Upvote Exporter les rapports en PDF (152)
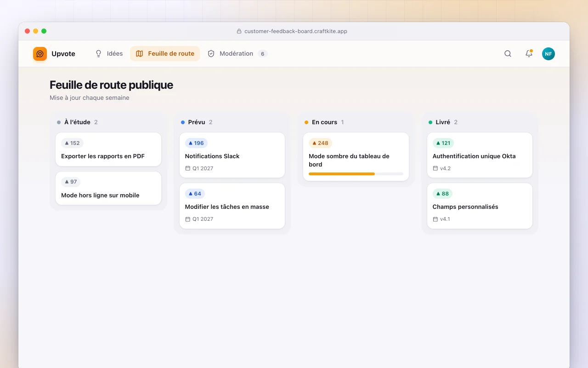This screenshot has height=368, width=588. (72, 143)
